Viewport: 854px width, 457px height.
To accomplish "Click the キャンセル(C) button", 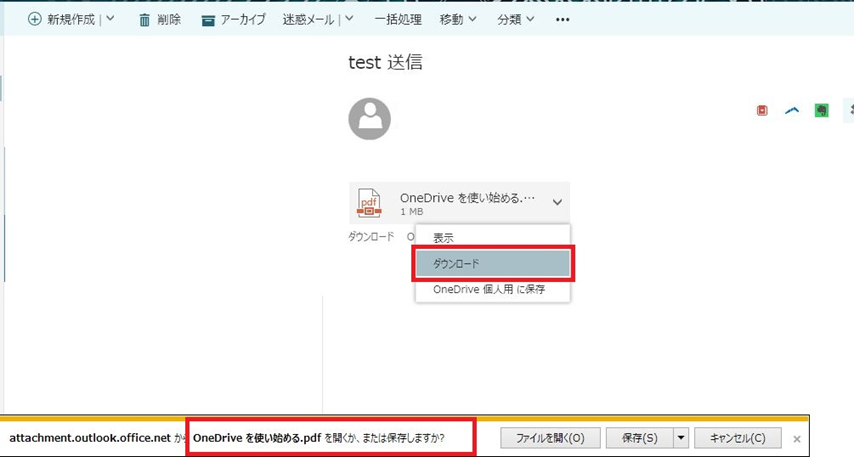I will click(x=737, y=438).
